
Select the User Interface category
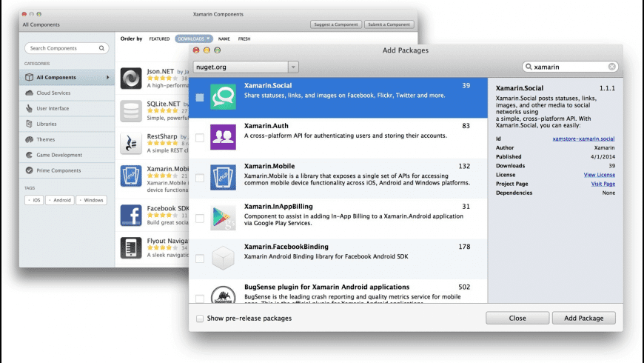(67, 108)
